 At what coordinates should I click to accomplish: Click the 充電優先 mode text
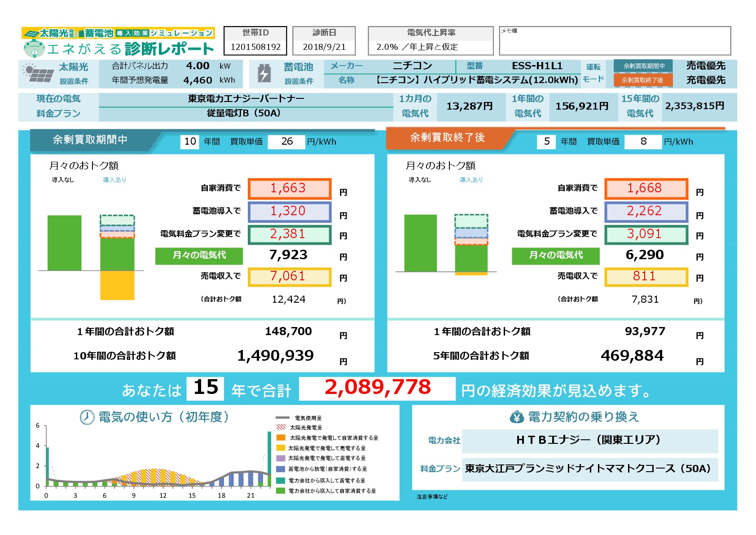[x=706, y=80]
